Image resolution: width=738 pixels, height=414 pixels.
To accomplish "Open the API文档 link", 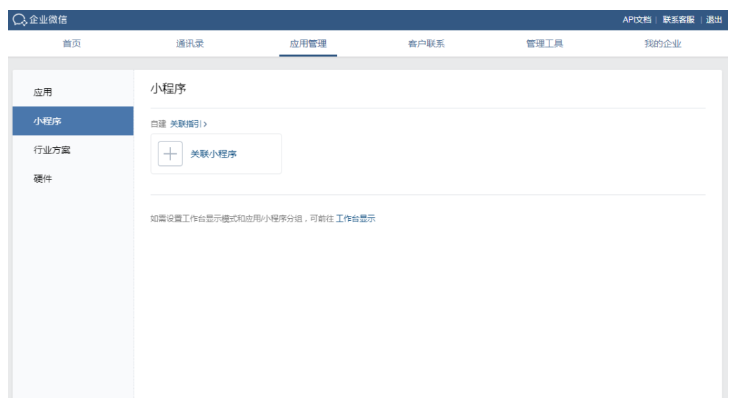I will coord(636,20).
